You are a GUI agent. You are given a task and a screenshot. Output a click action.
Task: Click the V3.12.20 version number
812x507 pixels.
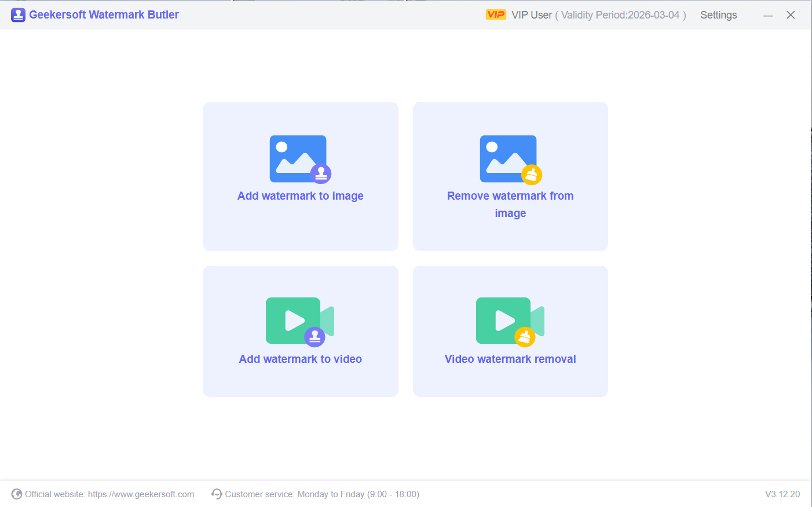tap(782, 494)
